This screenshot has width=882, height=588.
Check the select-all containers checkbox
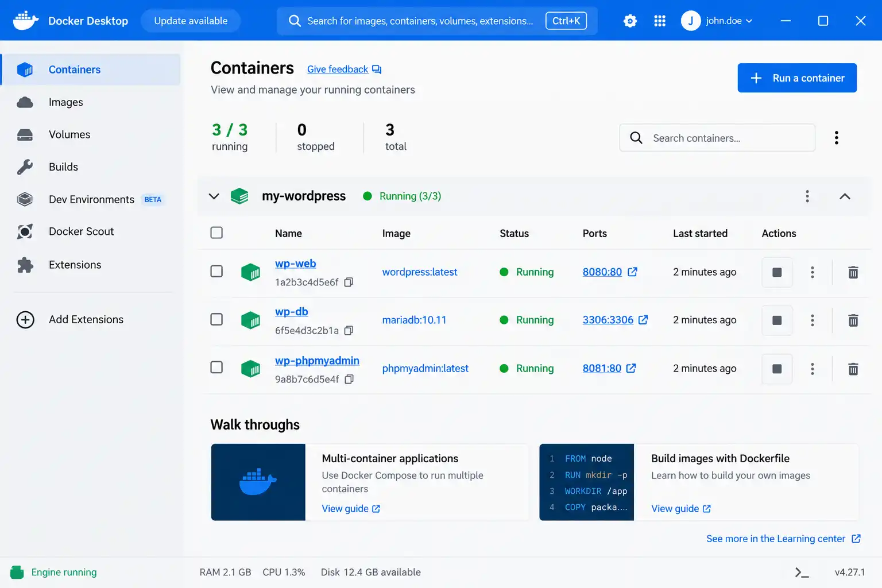pyautogui.click(x=216, y=233)
